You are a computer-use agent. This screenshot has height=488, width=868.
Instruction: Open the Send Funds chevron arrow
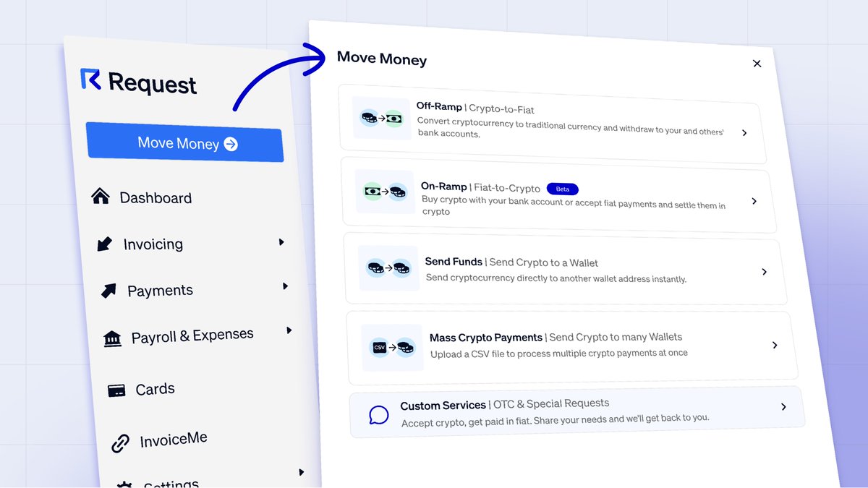(x=765, y=272)
